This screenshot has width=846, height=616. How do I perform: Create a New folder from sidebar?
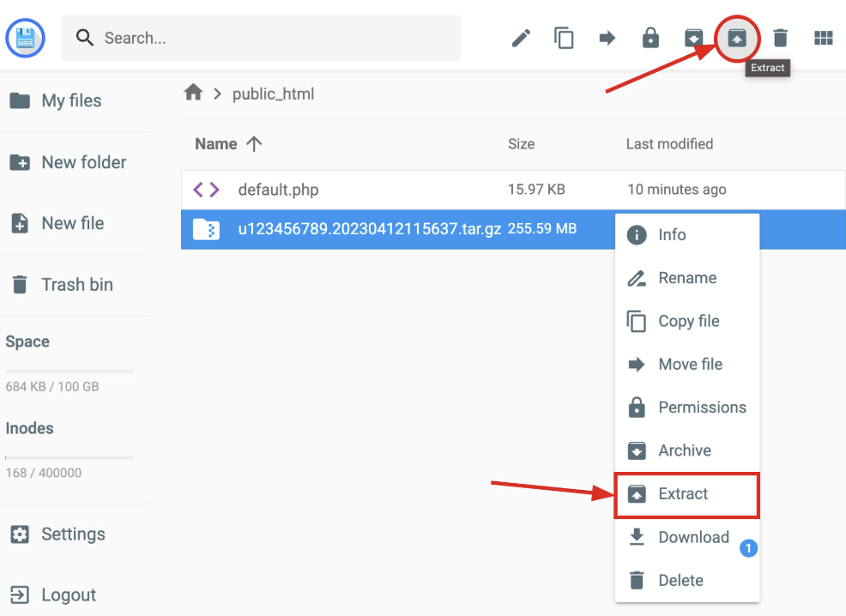[x=68, y=162]
